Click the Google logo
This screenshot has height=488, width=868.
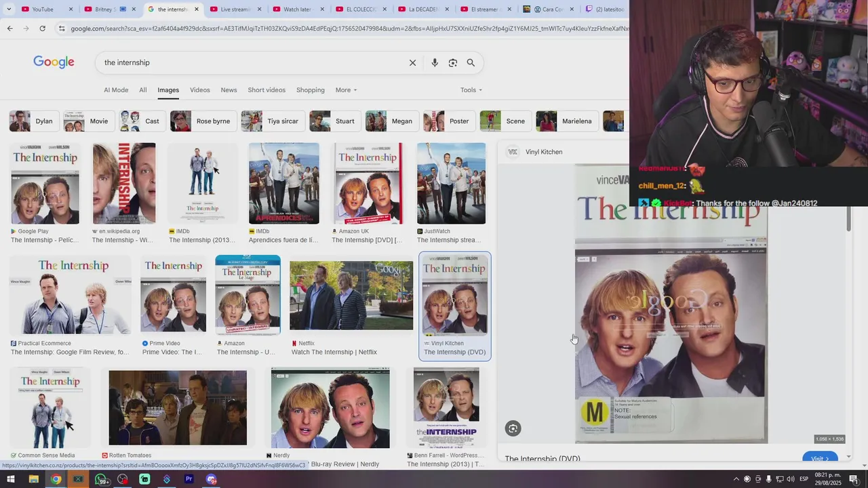click(54, 62)
